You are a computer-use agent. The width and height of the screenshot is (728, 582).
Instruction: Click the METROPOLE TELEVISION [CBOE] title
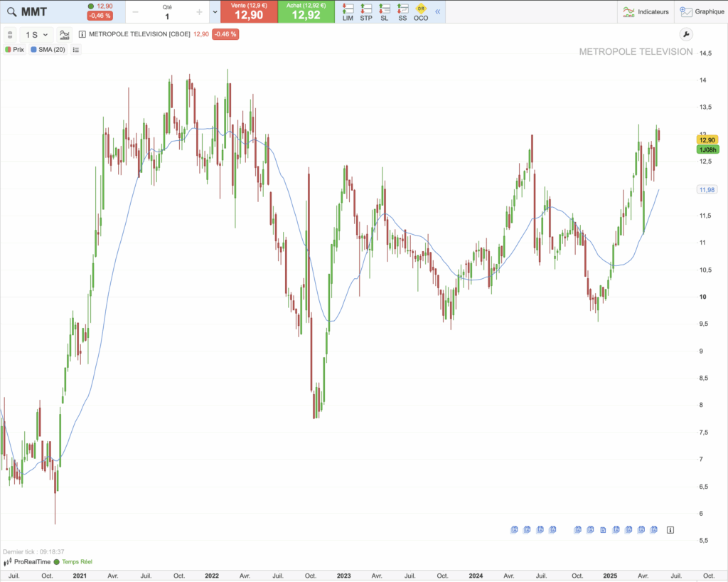tap(139, 34)
